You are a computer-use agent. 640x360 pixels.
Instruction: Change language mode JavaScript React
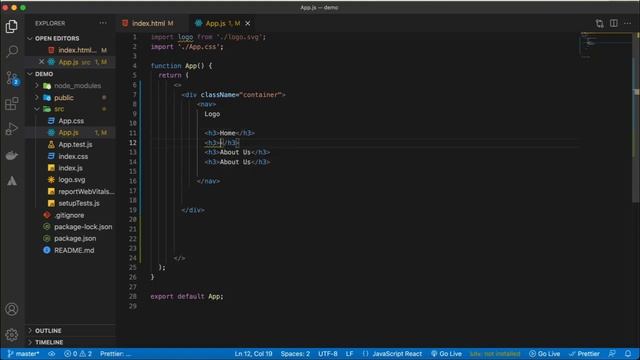397,354
